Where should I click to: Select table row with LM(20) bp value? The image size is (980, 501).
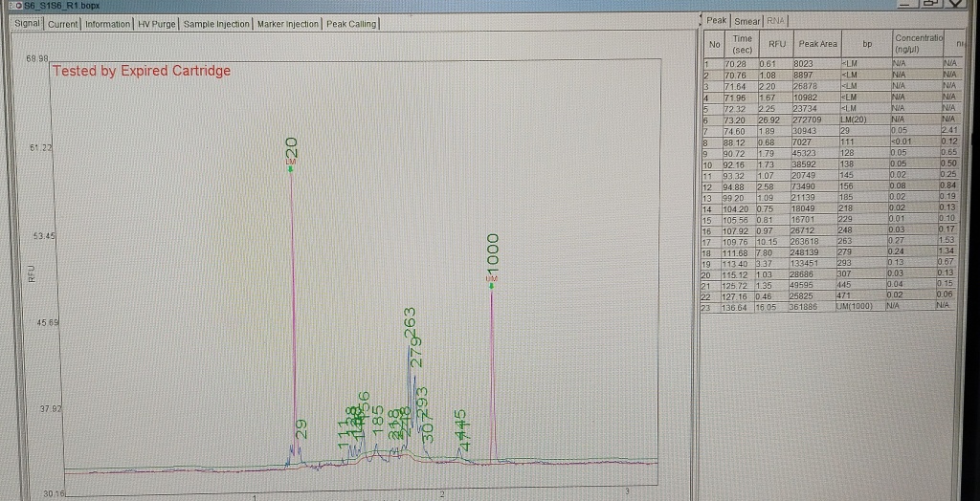[852, 121]
